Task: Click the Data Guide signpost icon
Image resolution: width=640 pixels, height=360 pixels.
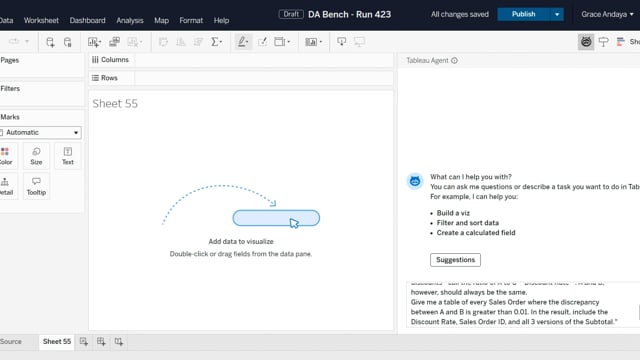Action: coord(604,42)
